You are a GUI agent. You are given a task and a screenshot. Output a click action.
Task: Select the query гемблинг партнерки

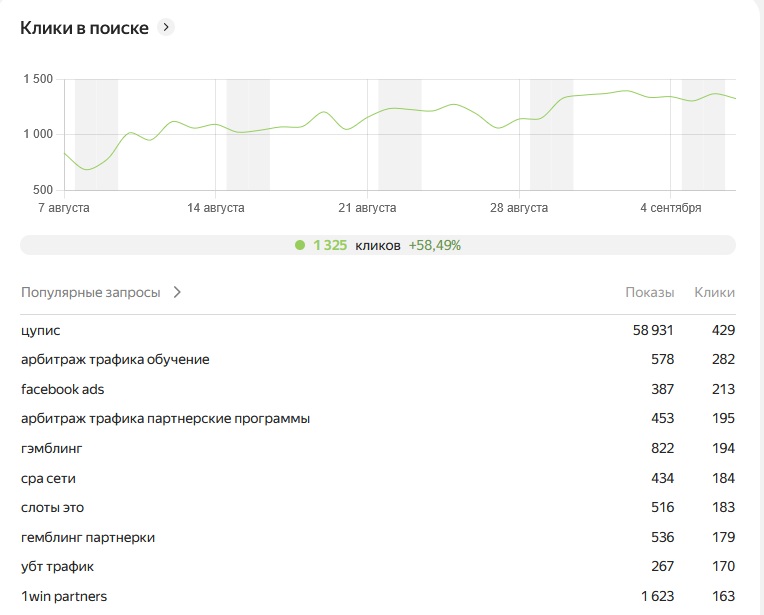(x=88, y=538)
